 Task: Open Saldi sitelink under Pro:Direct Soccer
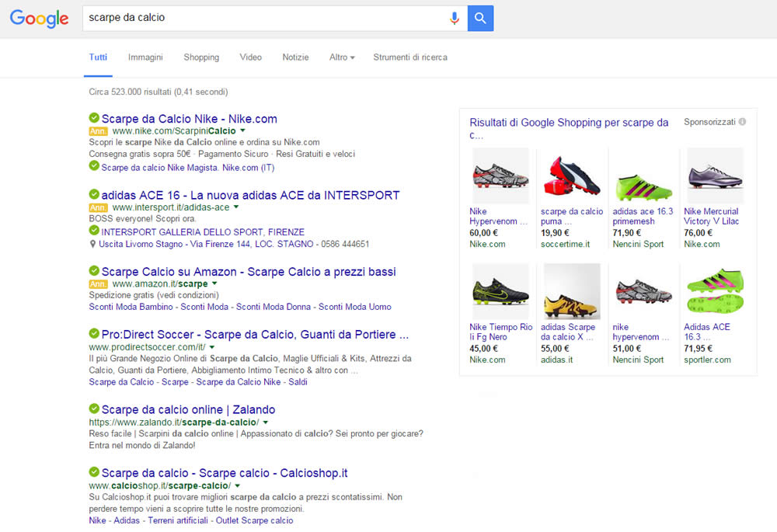click(298, 382)
